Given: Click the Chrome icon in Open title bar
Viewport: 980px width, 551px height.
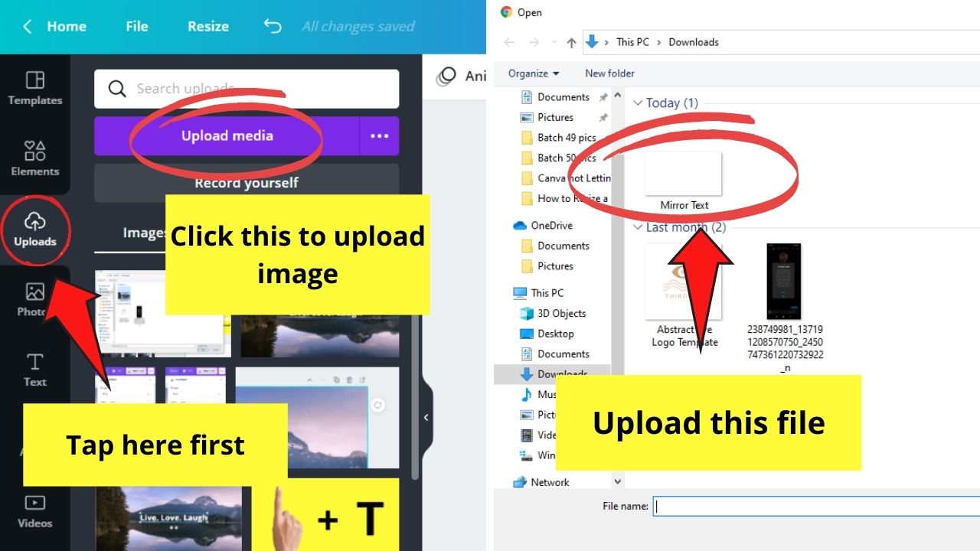Looking at the screenshot, I should point(506,11).
